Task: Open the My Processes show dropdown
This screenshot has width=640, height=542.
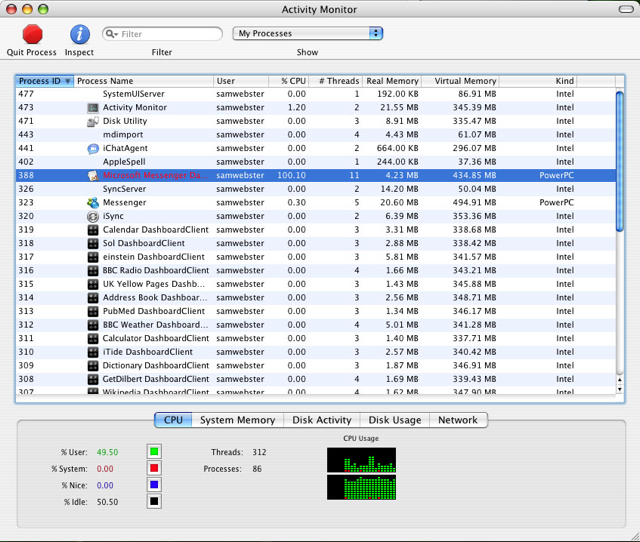Action: 307,33
